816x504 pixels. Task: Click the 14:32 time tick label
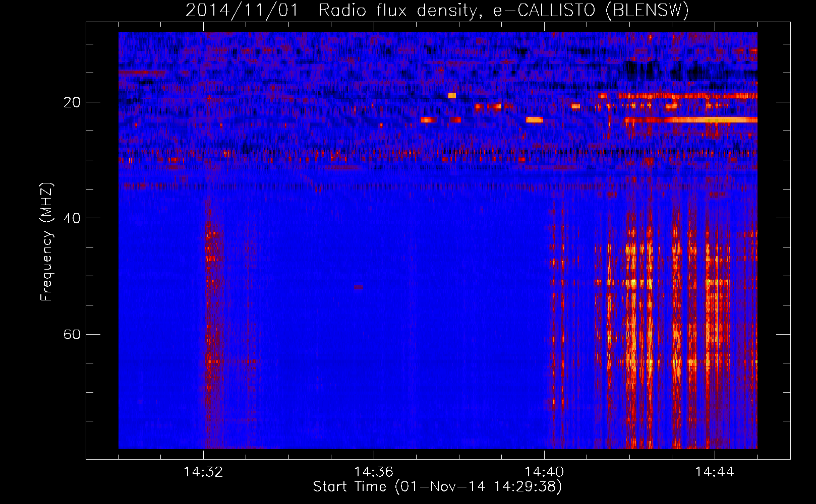click(203, 472)
